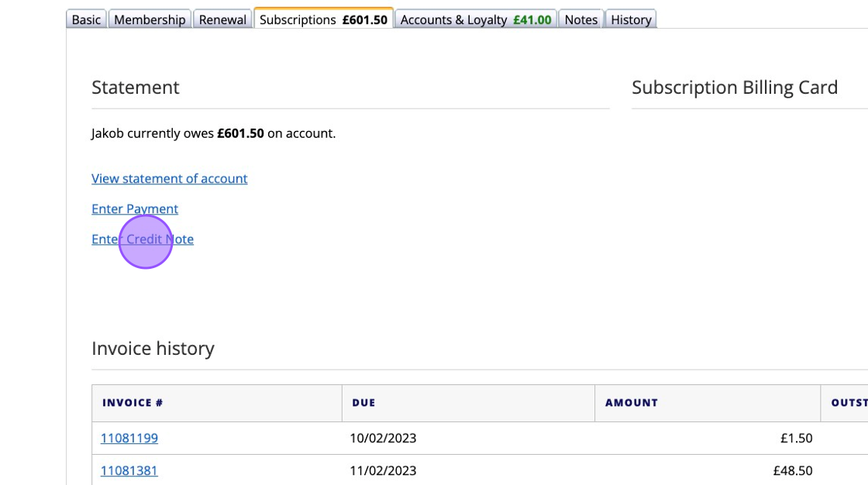
Task: Switch to the Membership tab
Action: 150,19
